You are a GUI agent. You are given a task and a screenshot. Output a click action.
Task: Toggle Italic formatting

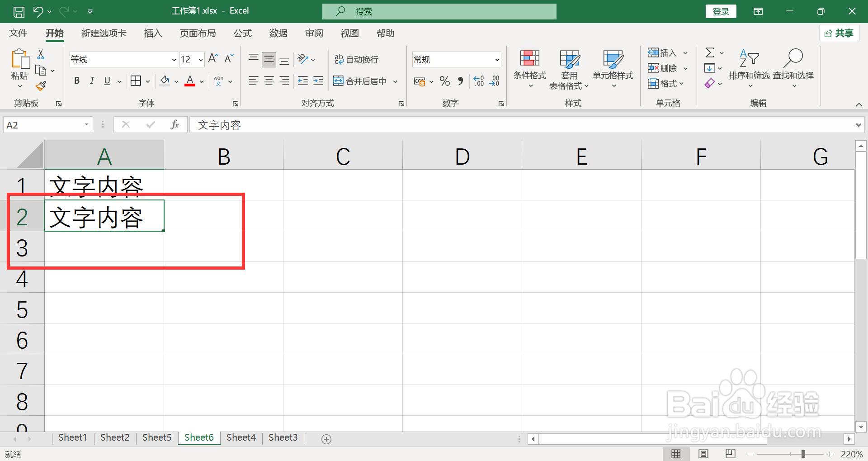[92, 81]
